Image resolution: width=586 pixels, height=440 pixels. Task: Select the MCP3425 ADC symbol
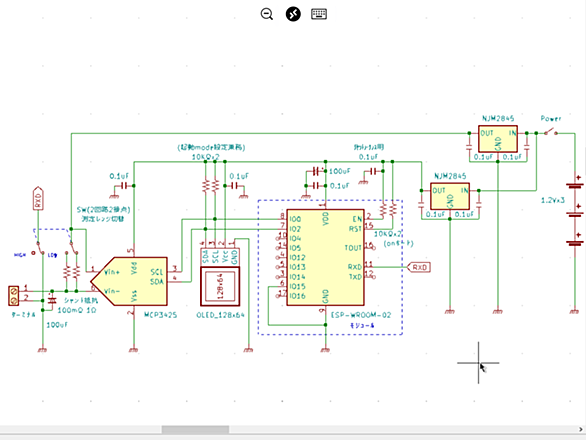(x=129, y=281)
